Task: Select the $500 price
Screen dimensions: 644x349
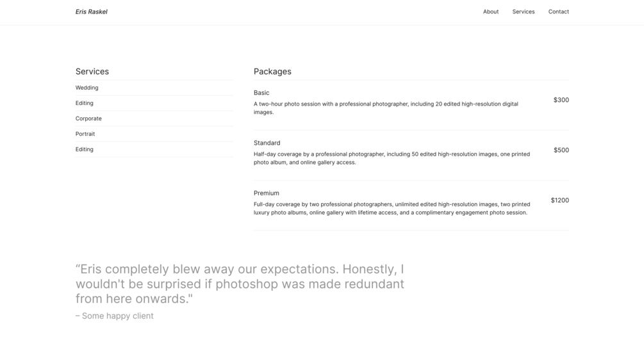Action: pyautogui.click(x=561, y=150)
